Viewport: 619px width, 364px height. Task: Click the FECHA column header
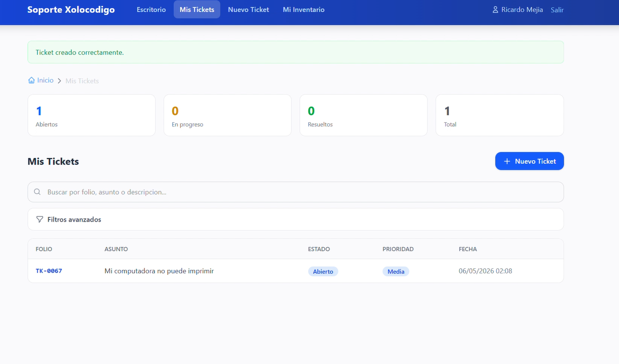[468, 249]
